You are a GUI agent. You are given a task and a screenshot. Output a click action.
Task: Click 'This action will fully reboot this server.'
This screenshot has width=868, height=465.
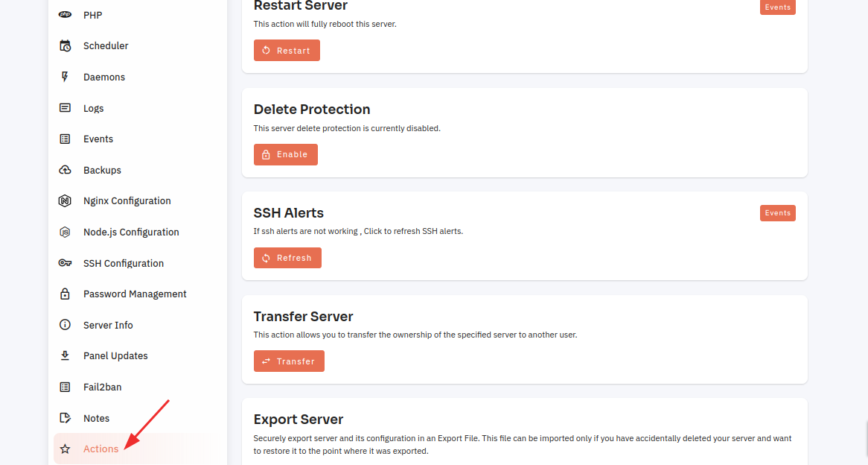[x=325, y=25]
